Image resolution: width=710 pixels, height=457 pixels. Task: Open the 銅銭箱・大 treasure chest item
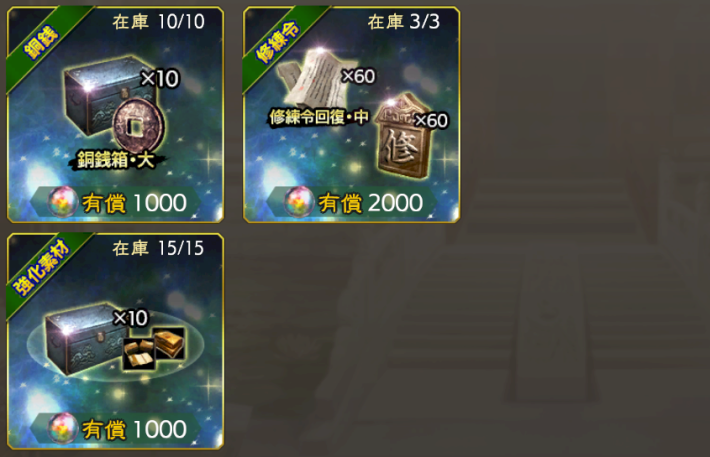[x=109, y=95]
